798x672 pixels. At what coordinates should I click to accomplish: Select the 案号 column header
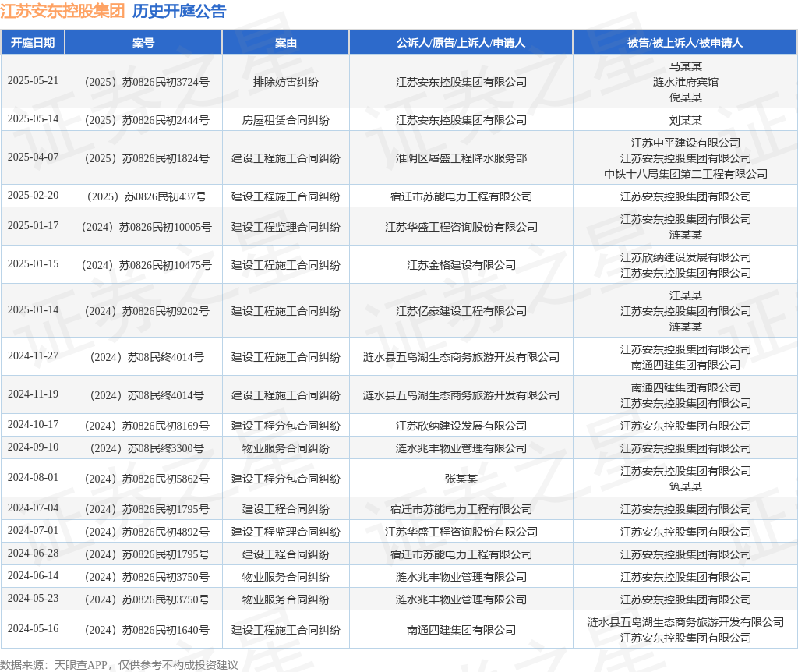tap(143, 43)
